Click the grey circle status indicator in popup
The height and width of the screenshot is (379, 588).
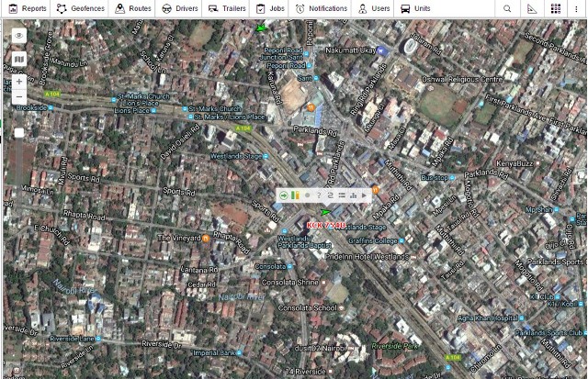pyautogui.click(x=307, y=195)
